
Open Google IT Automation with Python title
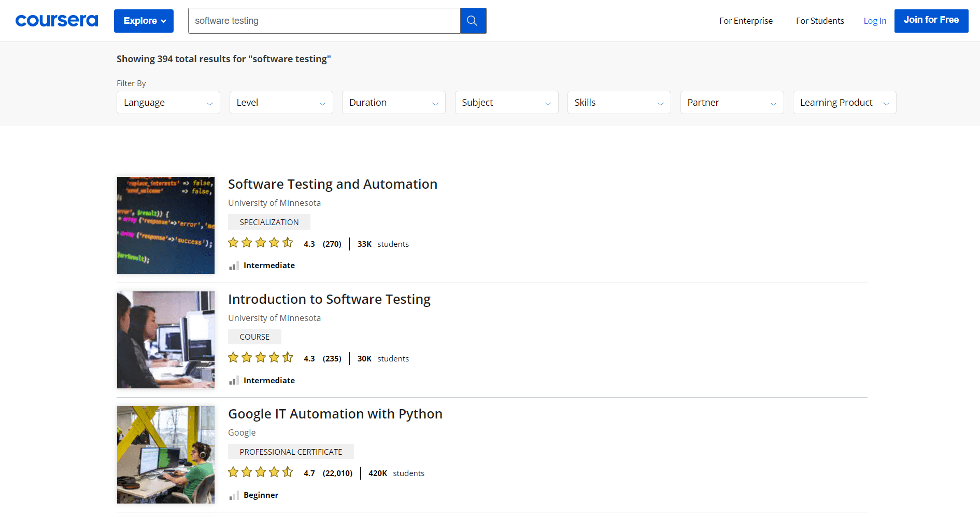pyautogui.click(x=335, y=414)
